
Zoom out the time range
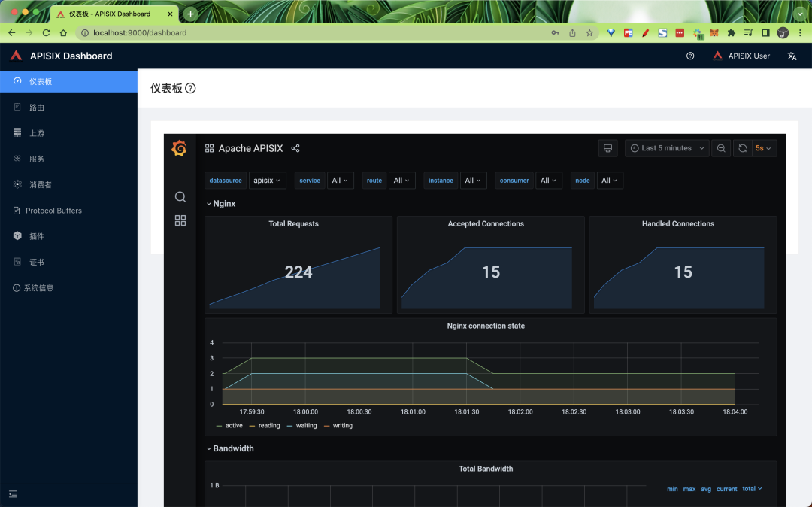721,148
